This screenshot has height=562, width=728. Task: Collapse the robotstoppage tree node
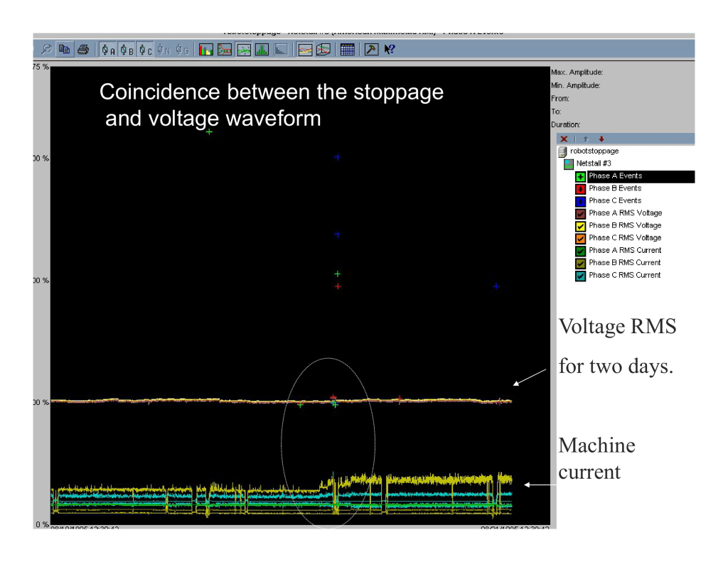(563, 151)
